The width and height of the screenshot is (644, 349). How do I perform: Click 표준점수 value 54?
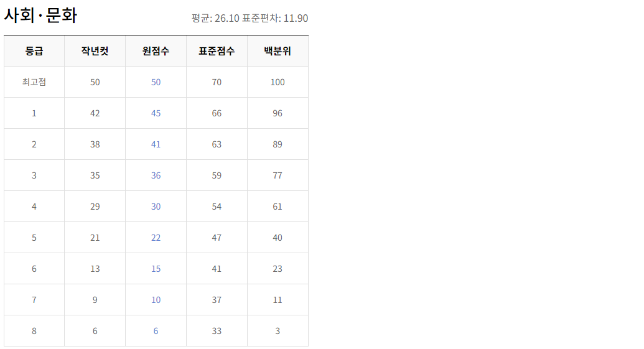pos(217,207)
